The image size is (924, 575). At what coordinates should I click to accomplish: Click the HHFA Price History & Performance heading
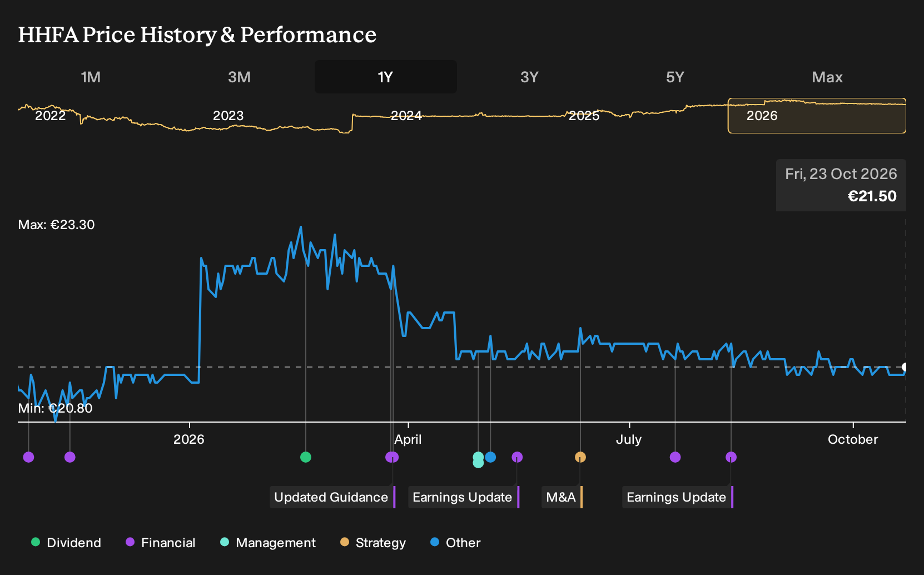[x=197, y=34]
